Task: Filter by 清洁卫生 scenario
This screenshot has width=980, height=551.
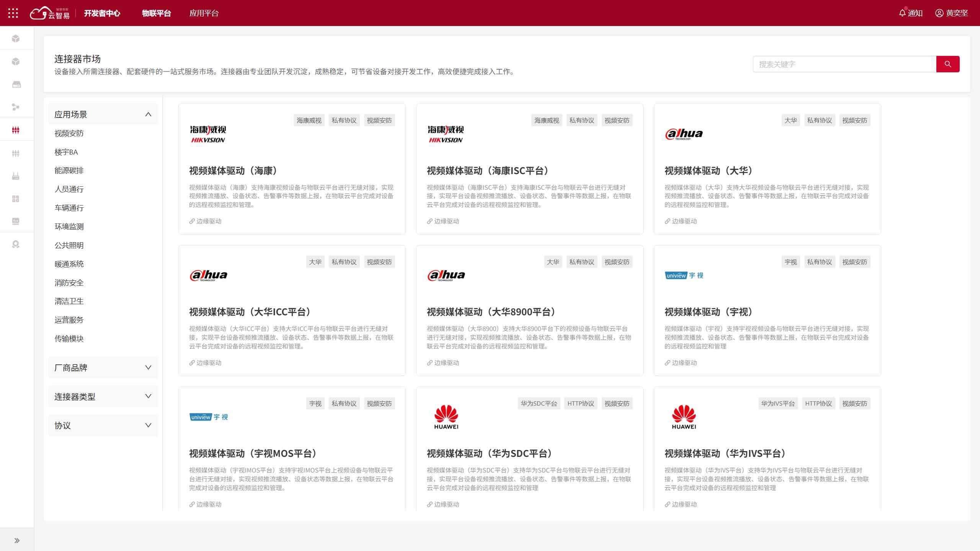Action: click(x=69, y=301)
